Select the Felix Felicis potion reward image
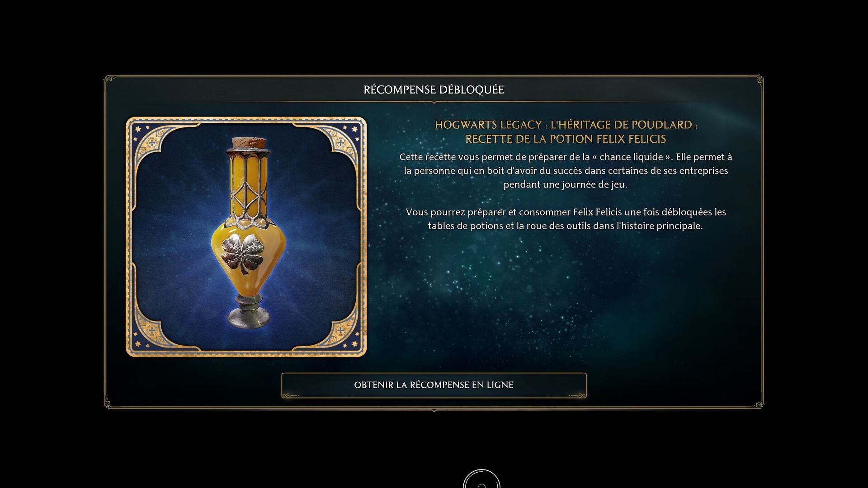Image resolution: width=868 pixels, height=488 pixels. point(246,237)
